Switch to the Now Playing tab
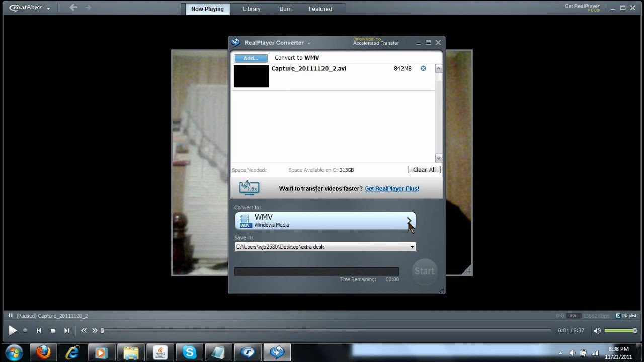 (207, 9)
